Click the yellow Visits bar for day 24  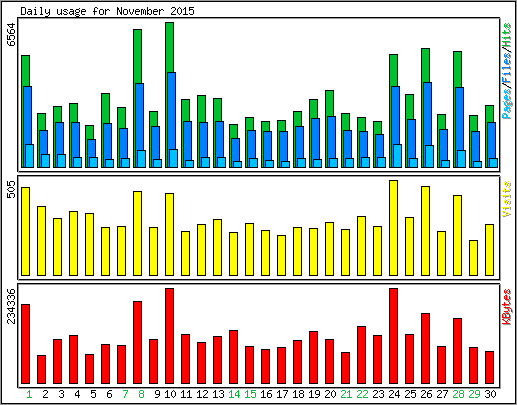393,228
